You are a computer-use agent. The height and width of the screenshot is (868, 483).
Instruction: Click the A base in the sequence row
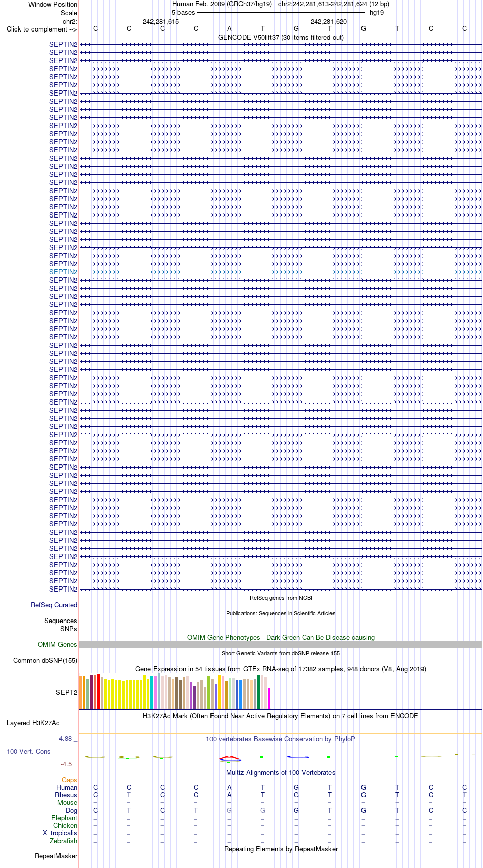229,28
